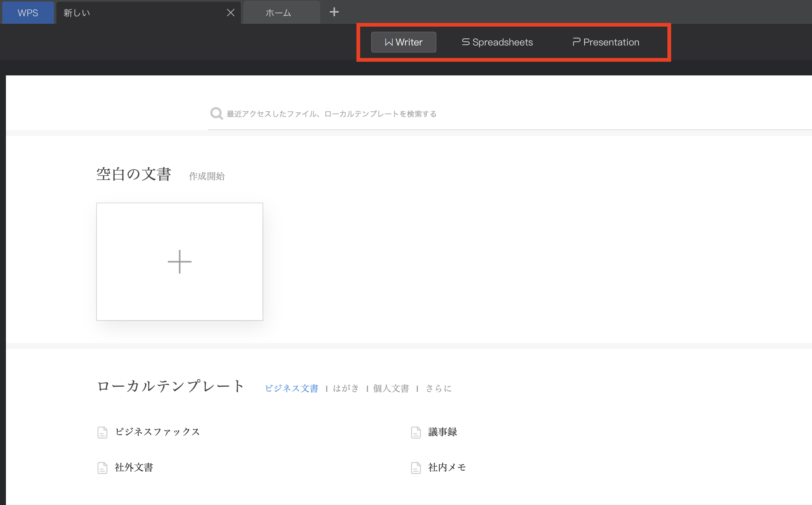Viewport: 812px width, 505px height.
Task: Select the Writer application button
Action: [x=403, y=42]
